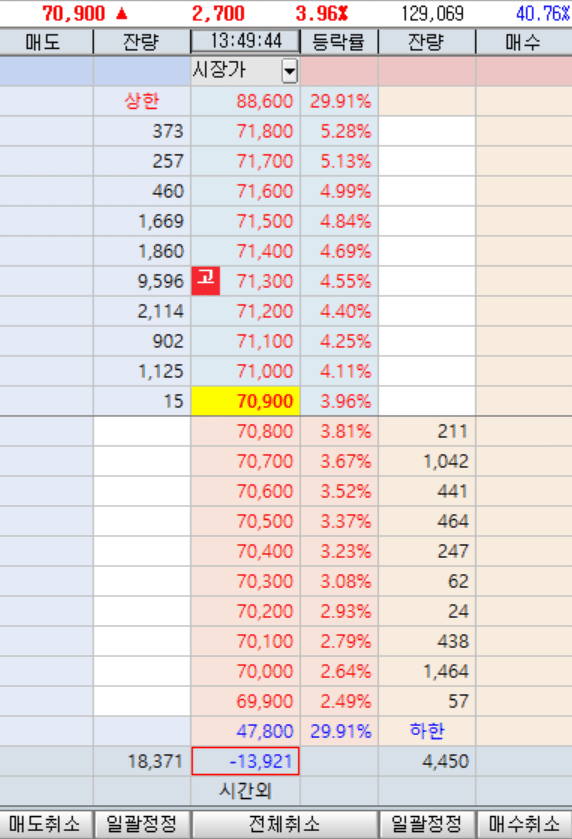
Task: Click bid quantity 1,464
Action: [x=446, y=670]
